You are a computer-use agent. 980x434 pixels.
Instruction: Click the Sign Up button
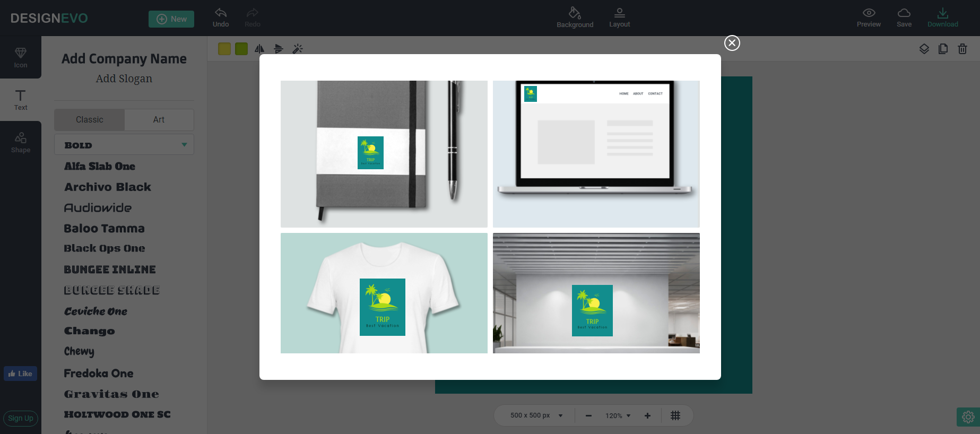coord(21,418)
